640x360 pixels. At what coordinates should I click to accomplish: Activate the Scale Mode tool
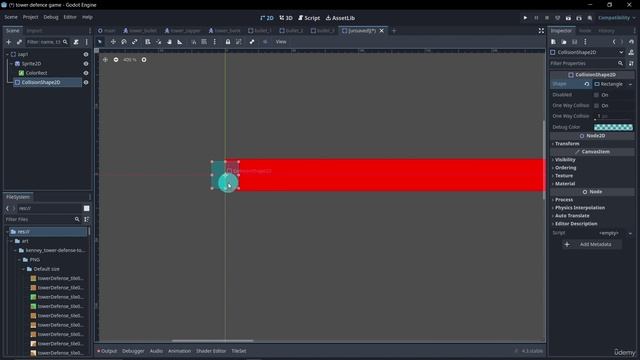(135, 42)
